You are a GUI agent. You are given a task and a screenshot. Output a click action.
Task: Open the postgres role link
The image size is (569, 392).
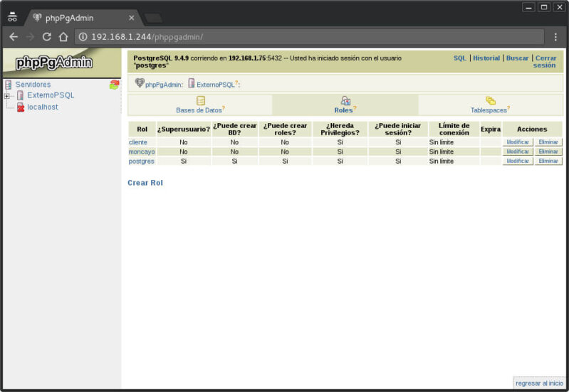(142, 161)
